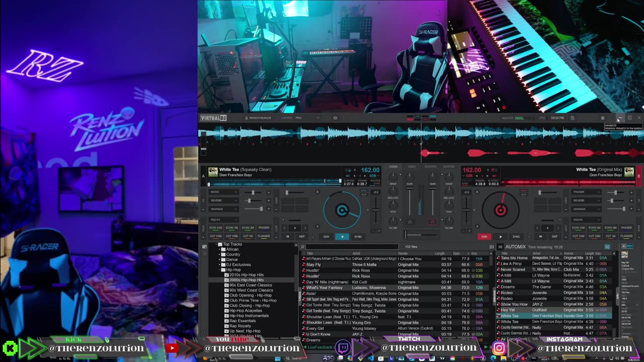The width and height of the screenshot is (644, 362).
Task: Click the plus button beside PHASER effect dropdown
Action: pyautogui.click(x=631, y=192)
